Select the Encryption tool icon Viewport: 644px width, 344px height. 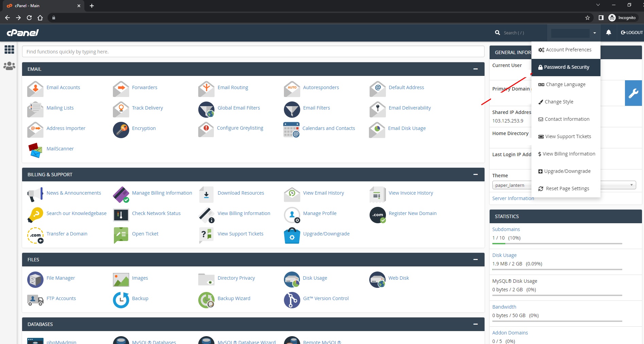[121, 130]
